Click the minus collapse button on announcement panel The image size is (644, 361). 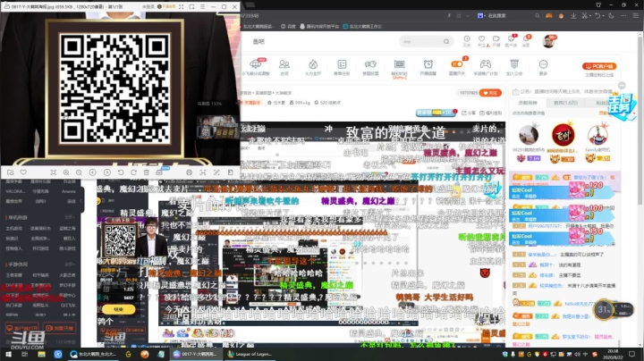(622, 85)
